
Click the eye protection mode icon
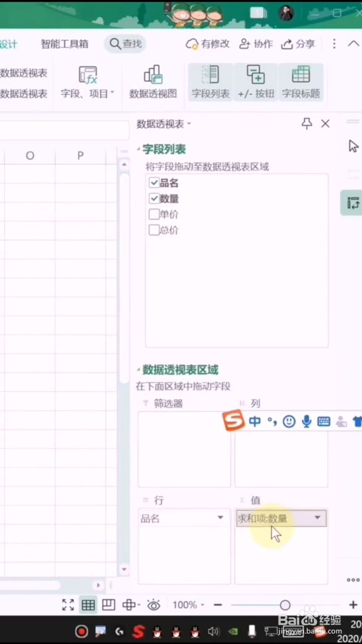153,605
